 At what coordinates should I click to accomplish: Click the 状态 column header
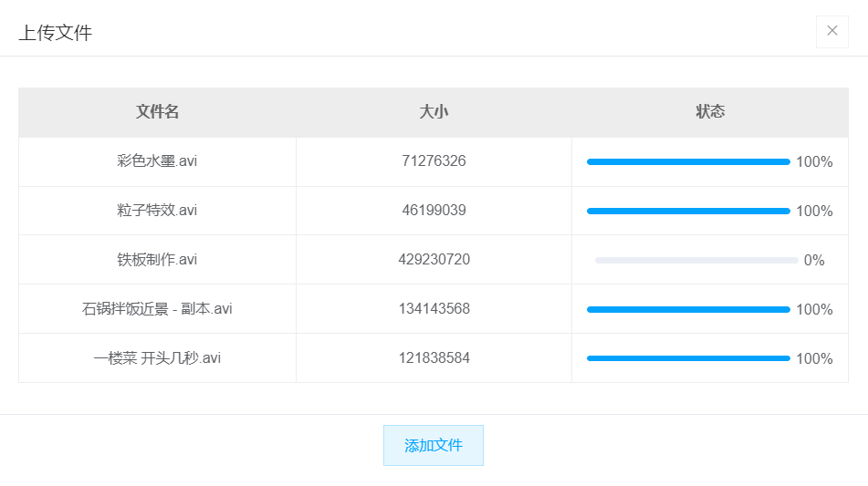[710, 112]
